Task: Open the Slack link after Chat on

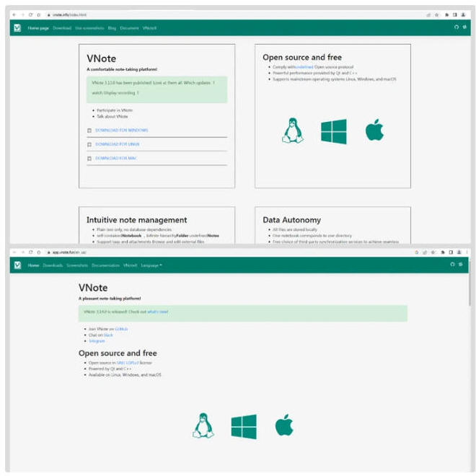Action: [108, 335]
